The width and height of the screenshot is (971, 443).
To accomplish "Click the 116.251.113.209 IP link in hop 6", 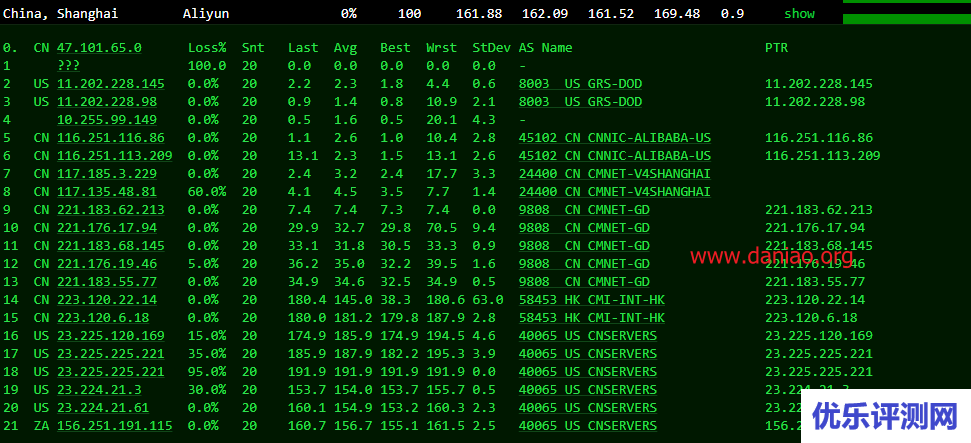I will pyautogui.click(x=114, y=156).
